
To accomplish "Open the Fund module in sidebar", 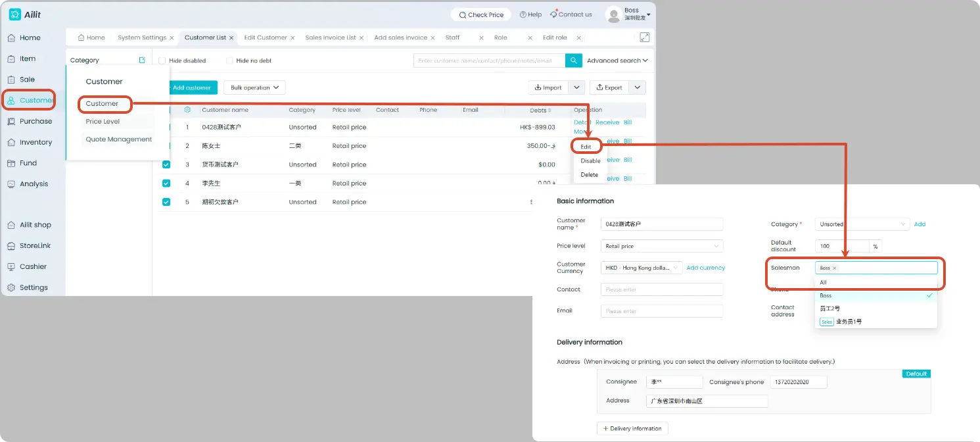I will 22,163.
